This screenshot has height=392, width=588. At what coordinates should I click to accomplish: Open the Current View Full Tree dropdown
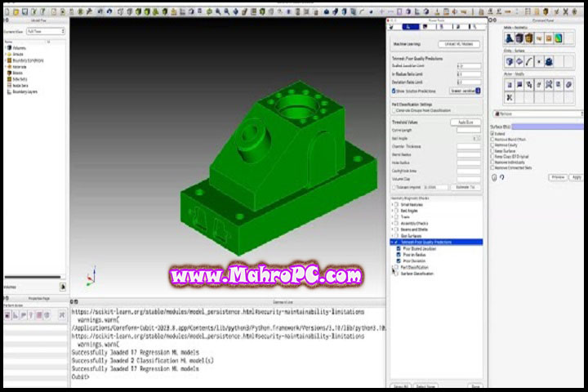(46, 32)
